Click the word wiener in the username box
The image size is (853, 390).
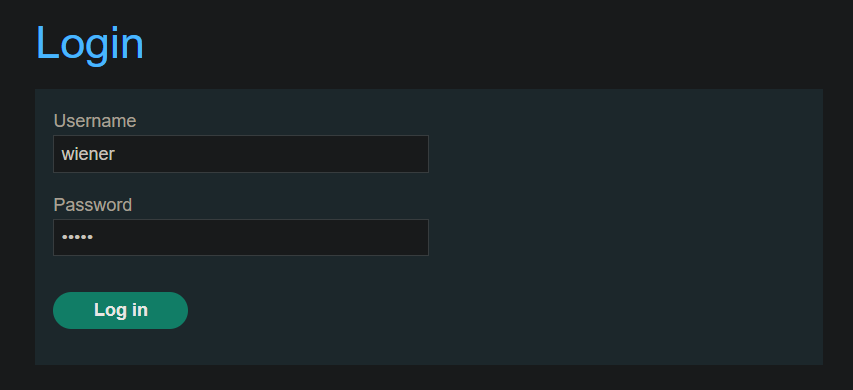tap(88, 154)
